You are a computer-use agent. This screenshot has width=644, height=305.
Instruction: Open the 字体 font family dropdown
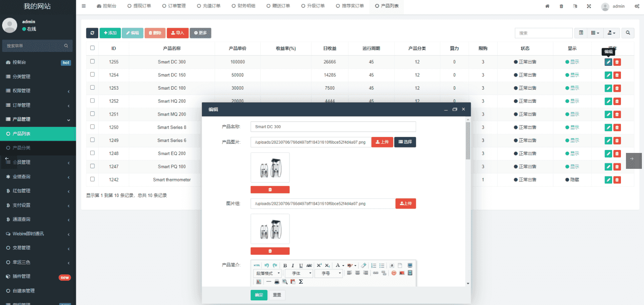tap(302, 273)
